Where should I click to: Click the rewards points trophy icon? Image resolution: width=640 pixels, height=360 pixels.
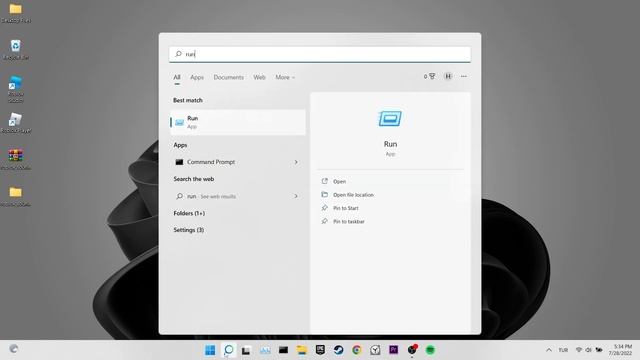(x=432, y=76)
